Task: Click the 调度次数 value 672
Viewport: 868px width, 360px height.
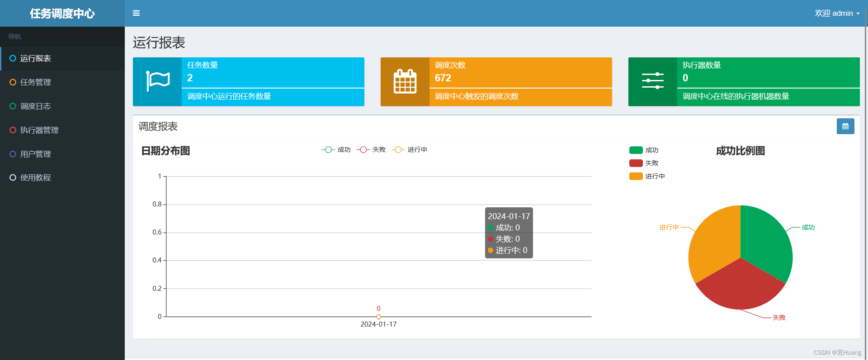Action: click(x=443, y=78)
